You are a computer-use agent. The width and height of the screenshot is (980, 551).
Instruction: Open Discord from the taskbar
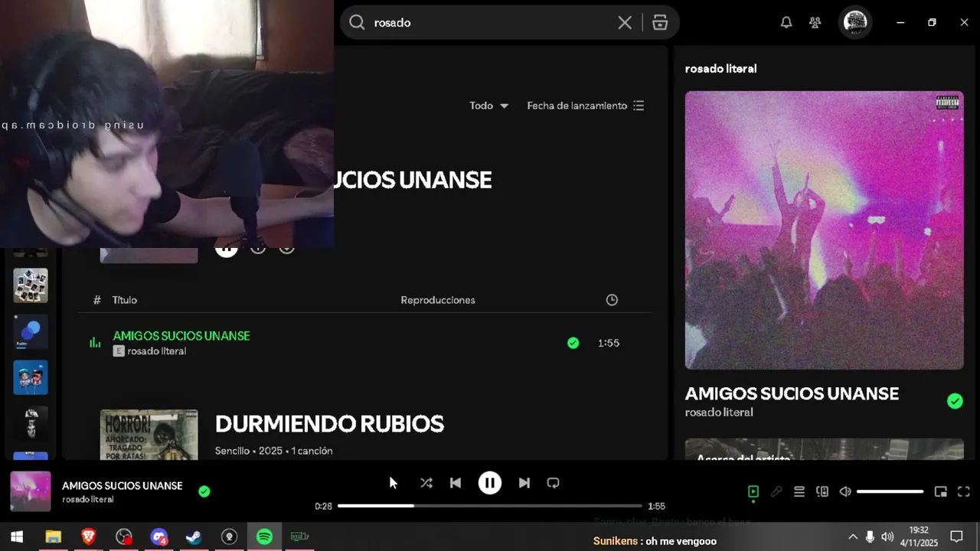click(x=159, y=537)
